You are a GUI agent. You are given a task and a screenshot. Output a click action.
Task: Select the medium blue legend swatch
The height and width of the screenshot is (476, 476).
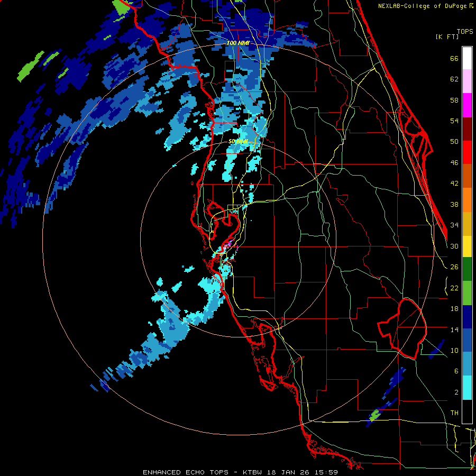[x=467, y=341]
